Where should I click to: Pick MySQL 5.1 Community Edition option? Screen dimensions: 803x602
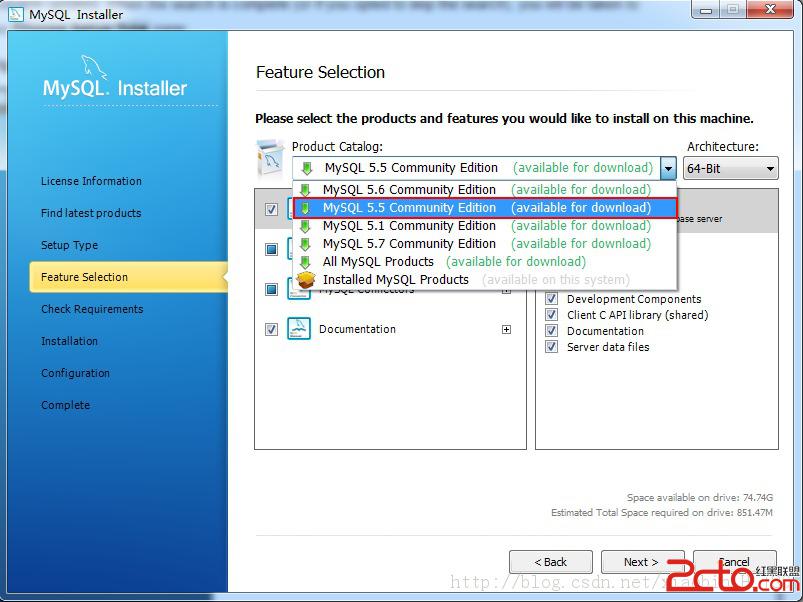tap(484, 226)
